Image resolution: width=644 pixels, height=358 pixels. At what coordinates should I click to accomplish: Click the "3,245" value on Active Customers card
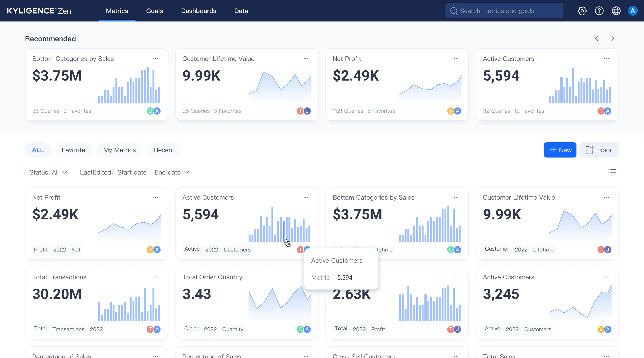point(501,294)
